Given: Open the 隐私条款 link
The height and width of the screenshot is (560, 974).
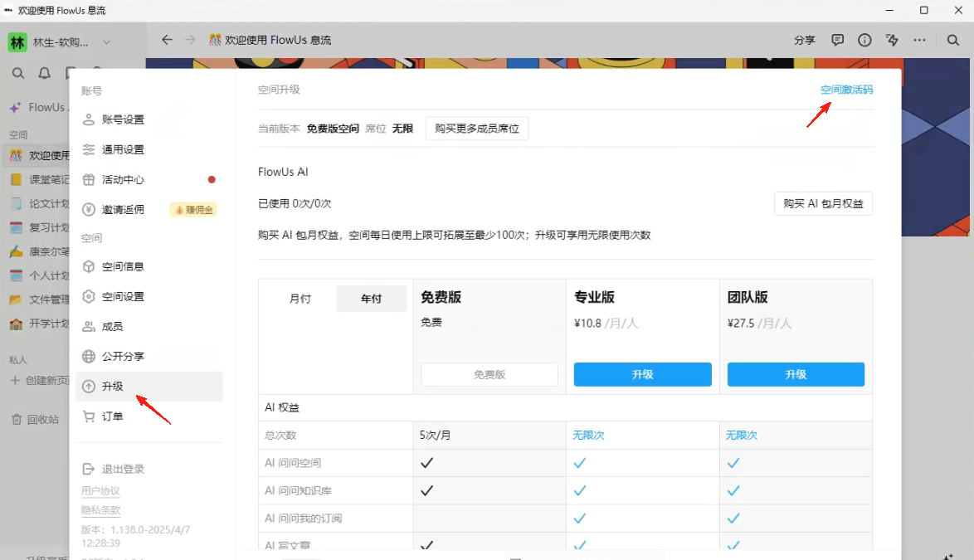Looking at the screenshot, I should click(100, 510).
